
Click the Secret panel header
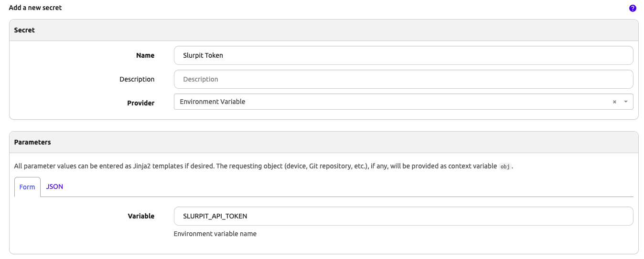tap(24, 30)
